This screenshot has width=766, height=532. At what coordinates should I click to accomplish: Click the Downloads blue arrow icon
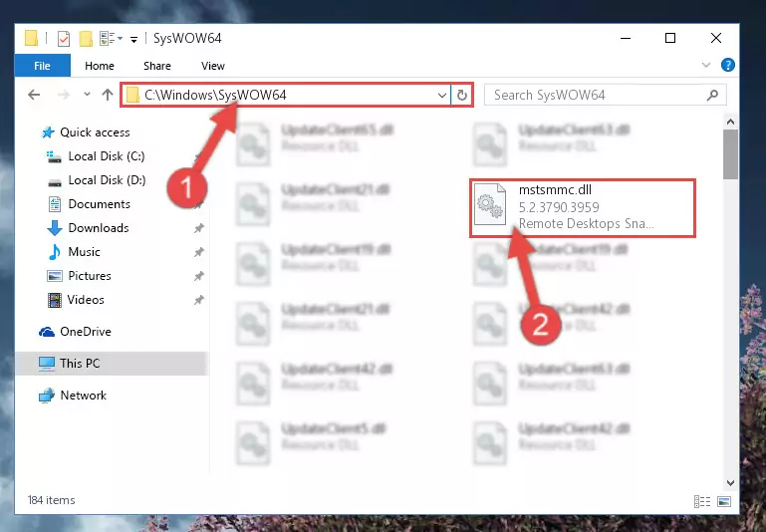[54, 228]
